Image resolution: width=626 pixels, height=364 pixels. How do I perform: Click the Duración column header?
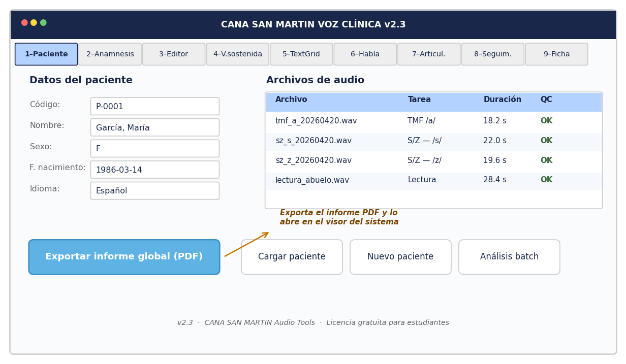pos(502,100)
